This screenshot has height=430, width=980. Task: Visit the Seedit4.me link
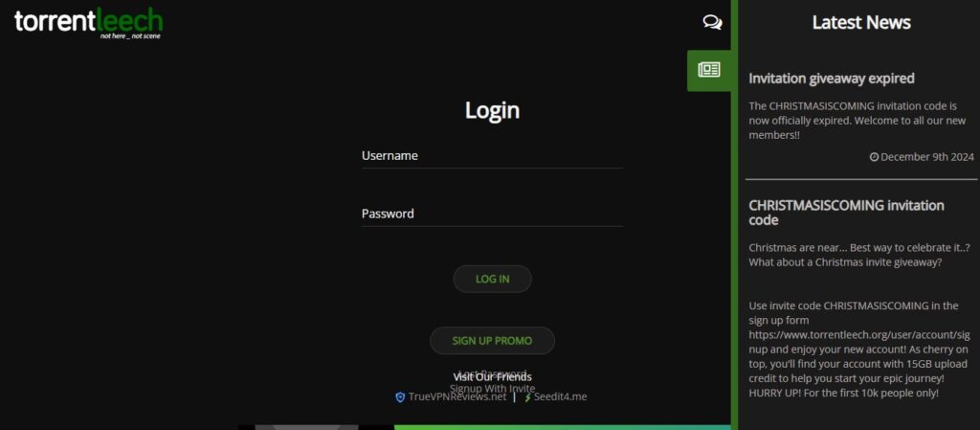561,396
